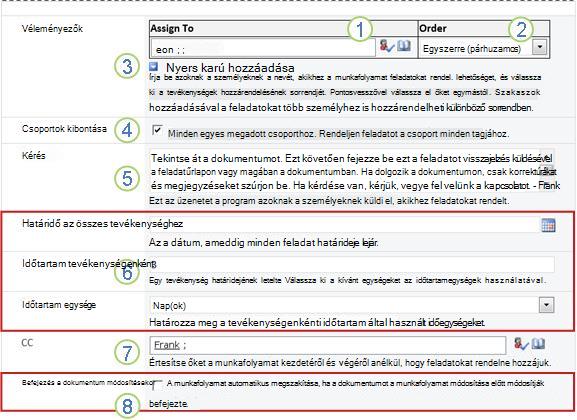This screenshot has width=577, height=420.
Task: Click the Időtartam egysége label
Action: coord(59,305)
